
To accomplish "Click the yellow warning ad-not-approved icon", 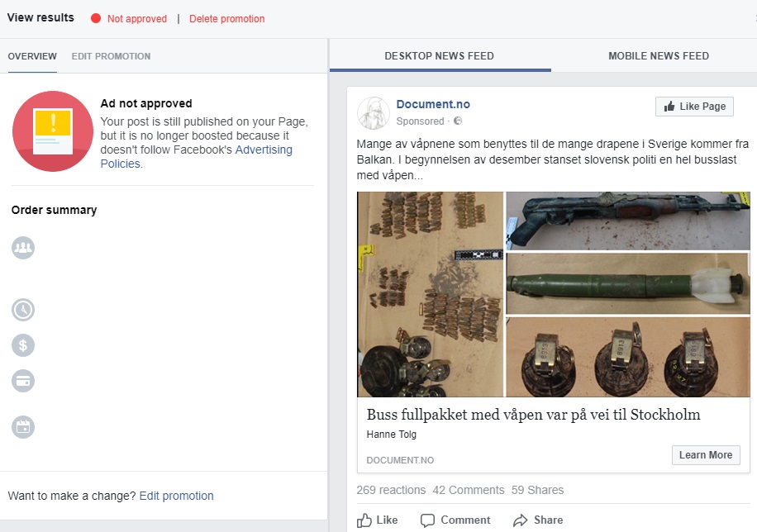I will pyautogui.click(x=53, y=131).
